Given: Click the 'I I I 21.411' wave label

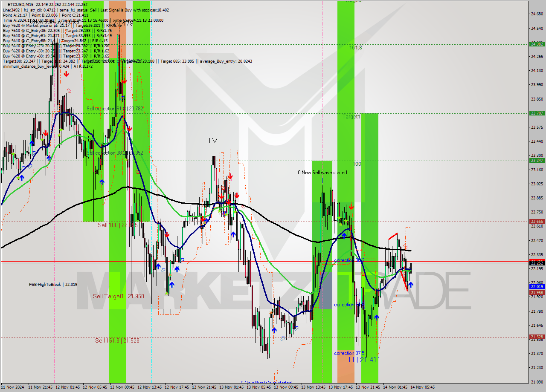Looking at the screenshot, I should click(364, 360).
